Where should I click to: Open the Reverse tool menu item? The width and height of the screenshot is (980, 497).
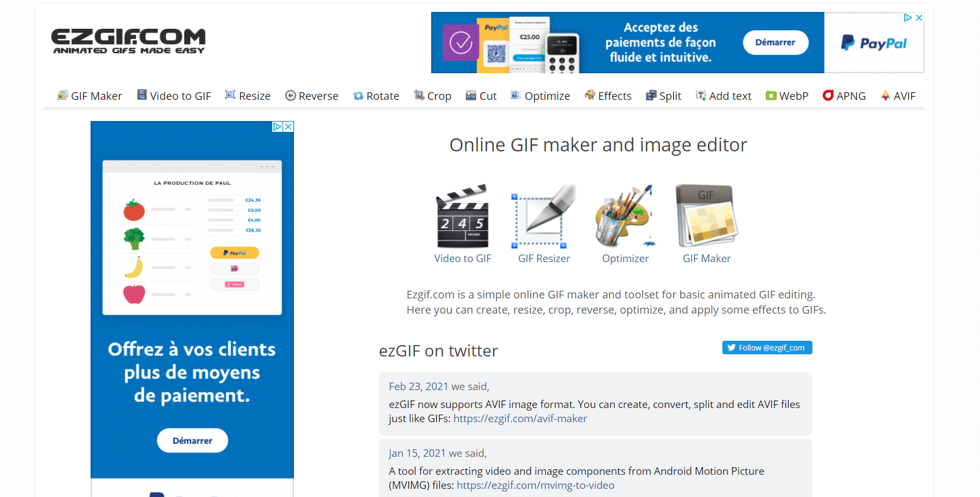(312, 96)
